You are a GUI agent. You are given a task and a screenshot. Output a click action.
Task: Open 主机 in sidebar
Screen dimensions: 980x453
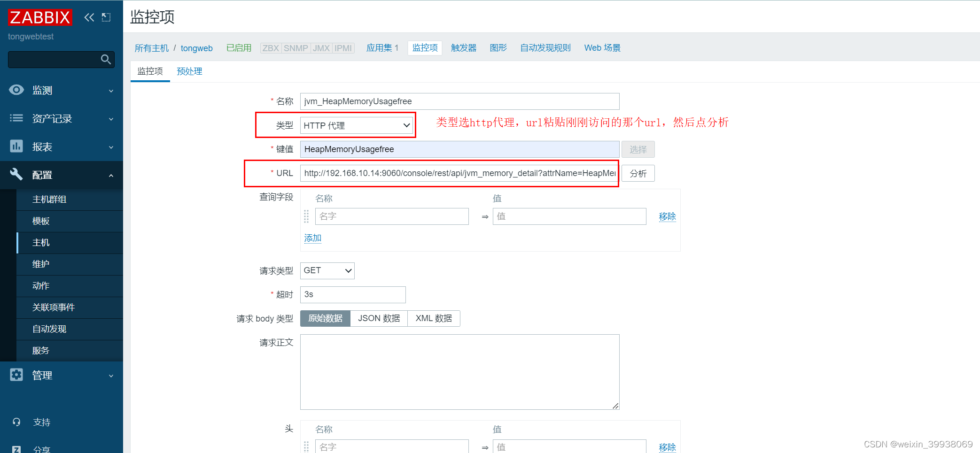coord(70,243)
